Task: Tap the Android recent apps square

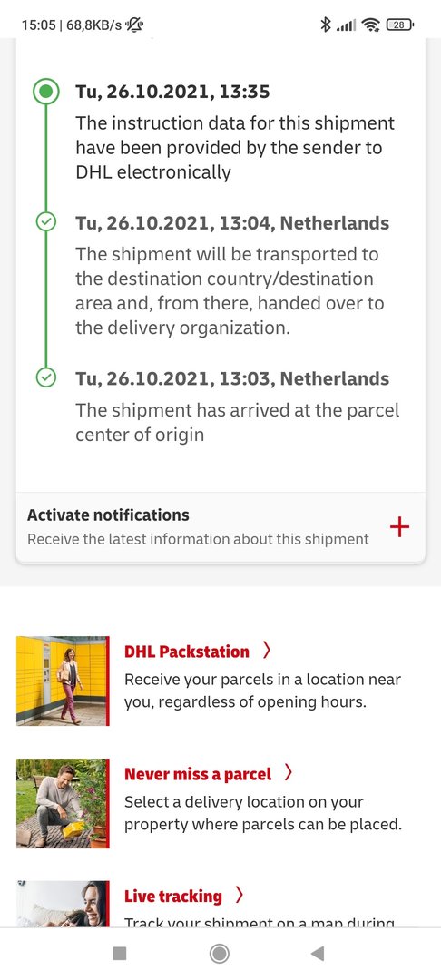Action: [119, 953]
